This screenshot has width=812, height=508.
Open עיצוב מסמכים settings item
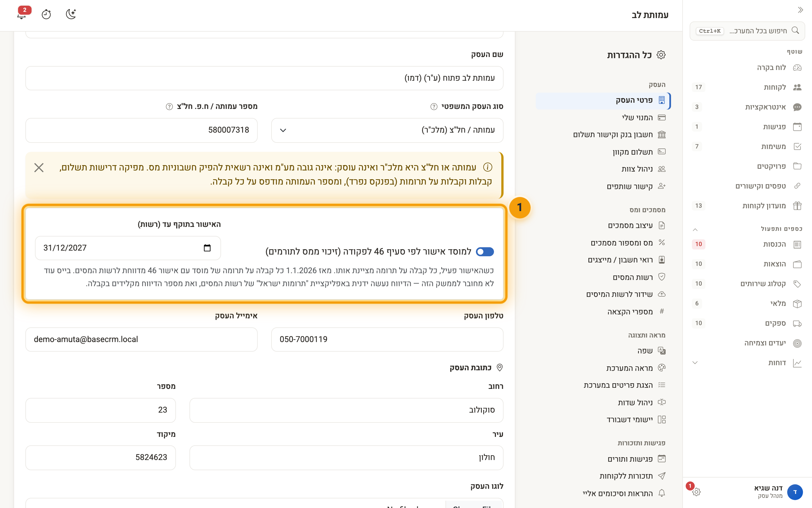coord(603,225)
